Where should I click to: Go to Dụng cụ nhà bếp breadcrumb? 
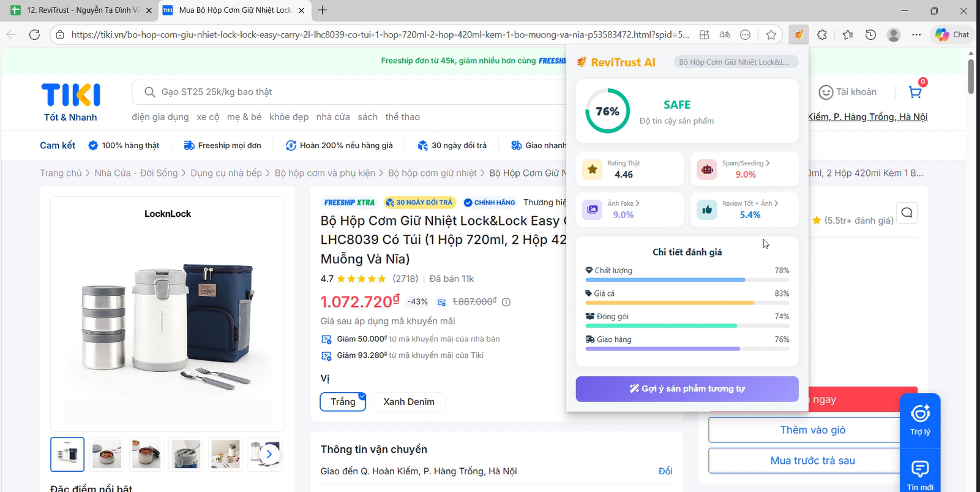(226, 173)
